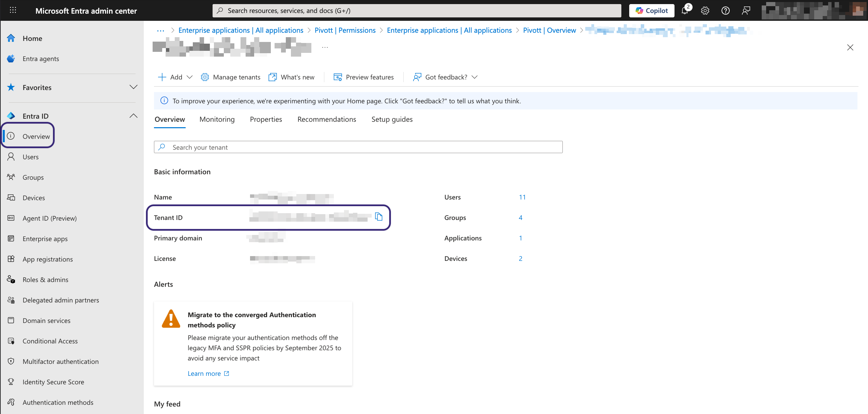Go to Home in sidebar

point(32,39)
